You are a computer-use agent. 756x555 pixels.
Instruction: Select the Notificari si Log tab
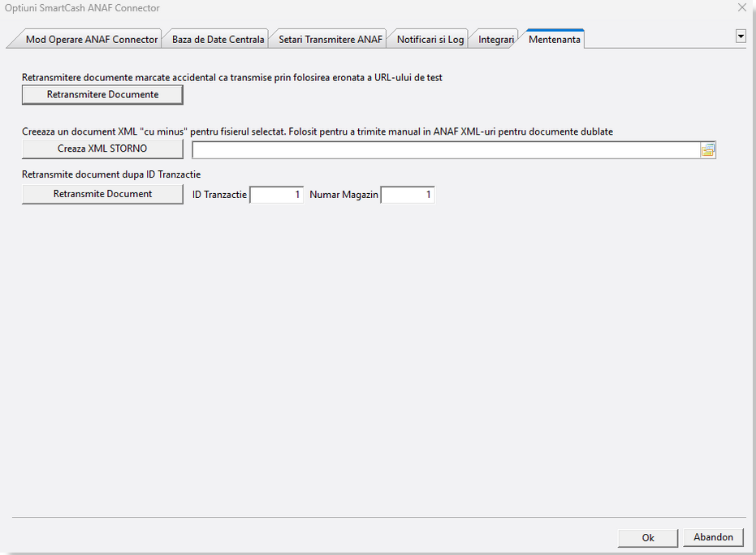point(430,40)
